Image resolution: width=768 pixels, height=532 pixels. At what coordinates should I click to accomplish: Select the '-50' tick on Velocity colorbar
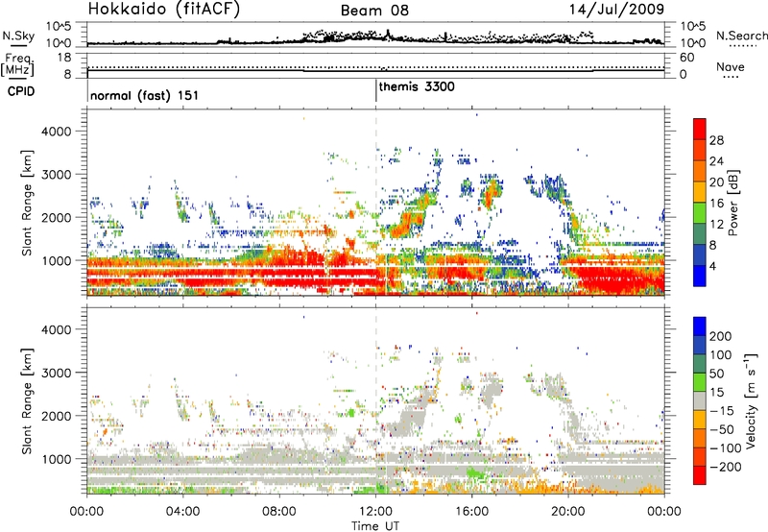tap(722, 429)
